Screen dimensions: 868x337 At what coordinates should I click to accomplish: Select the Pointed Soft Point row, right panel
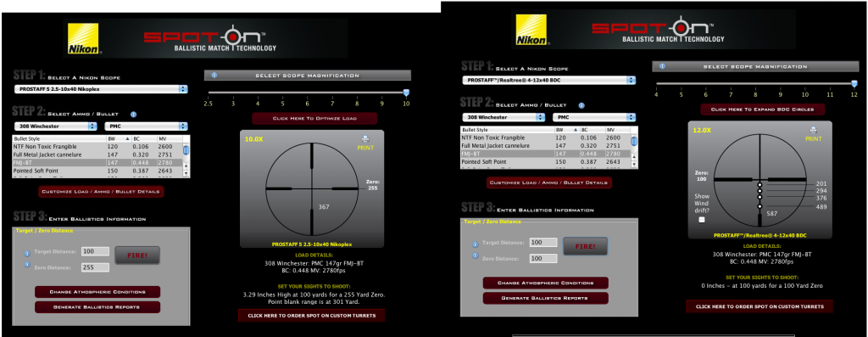[546, 162]
